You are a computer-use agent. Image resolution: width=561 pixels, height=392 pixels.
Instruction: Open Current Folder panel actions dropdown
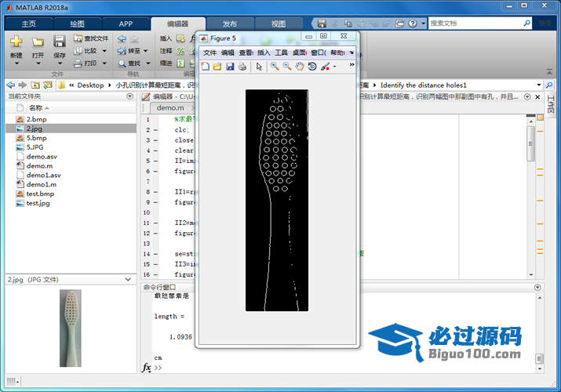pyautogui.click(x=129, y=96)
